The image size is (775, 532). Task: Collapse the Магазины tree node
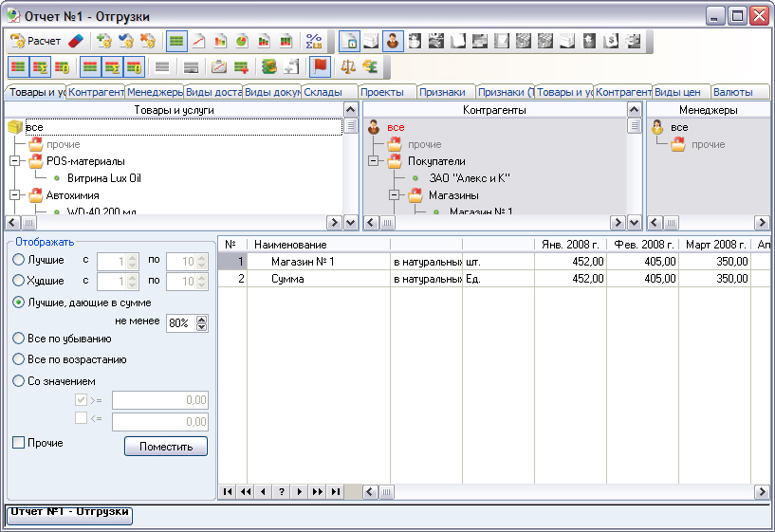(x=394, y=195)
